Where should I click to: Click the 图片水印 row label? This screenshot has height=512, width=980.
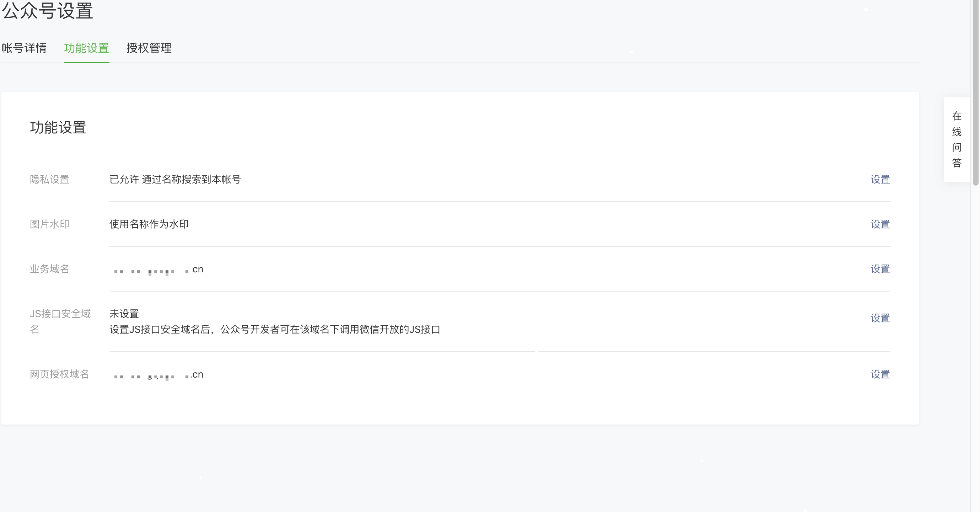(x=49, y=224)
